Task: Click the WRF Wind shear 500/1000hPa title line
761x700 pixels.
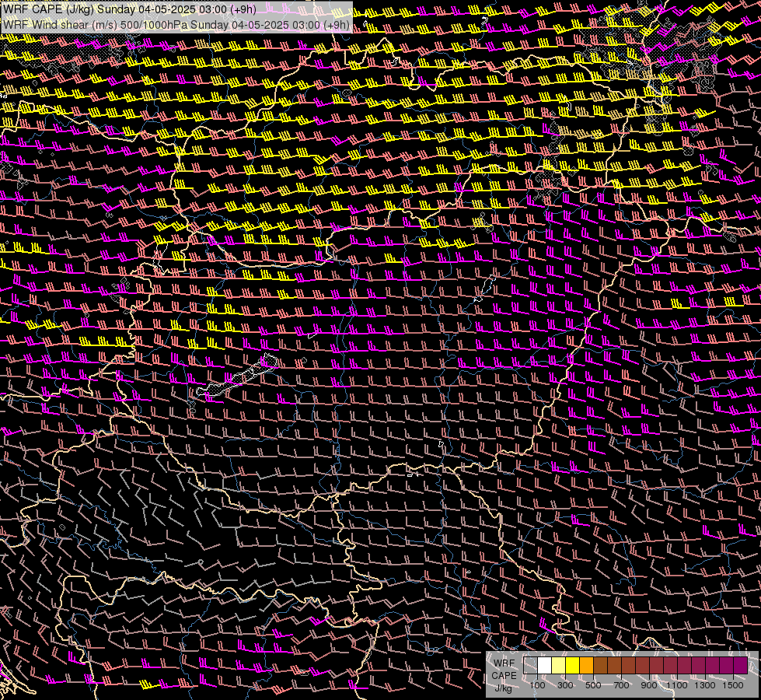Action: point(176,25)
